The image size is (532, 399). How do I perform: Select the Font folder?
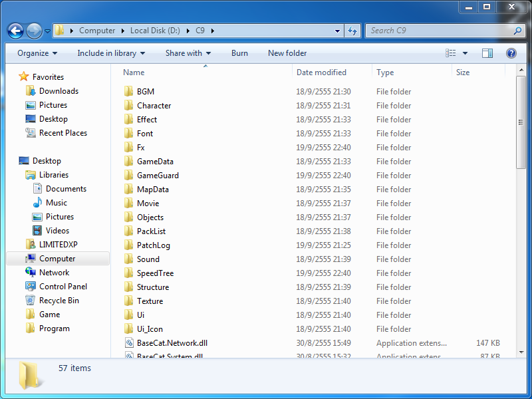tap(145, 134)
